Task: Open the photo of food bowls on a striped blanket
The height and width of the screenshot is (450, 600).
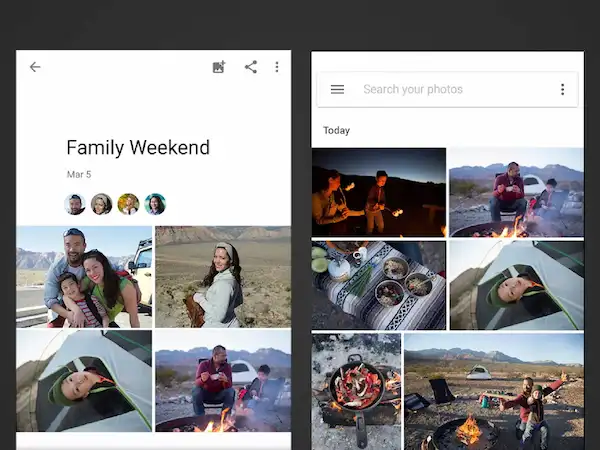Action: (x=379, y=285)
